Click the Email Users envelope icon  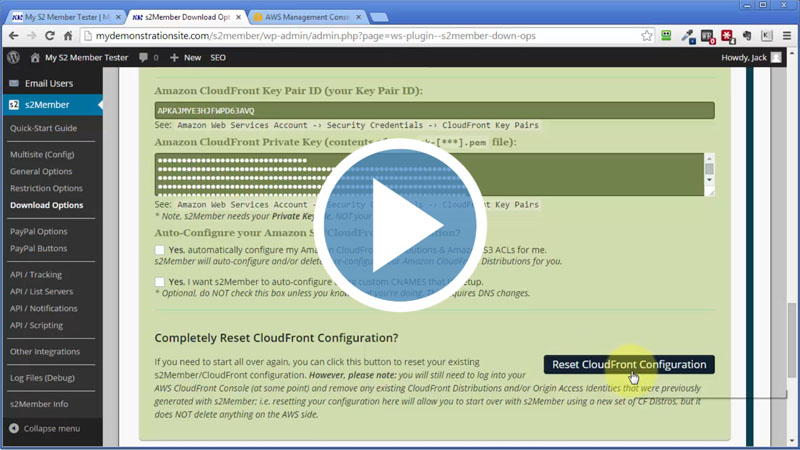point(14,83)
